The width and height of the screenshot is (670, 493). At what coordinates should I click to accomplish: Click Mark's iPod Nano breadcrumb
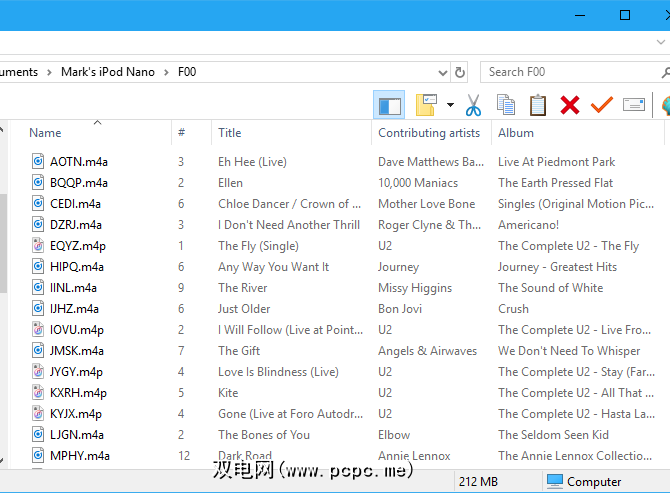pyautogui.click(x=108, y=72)
